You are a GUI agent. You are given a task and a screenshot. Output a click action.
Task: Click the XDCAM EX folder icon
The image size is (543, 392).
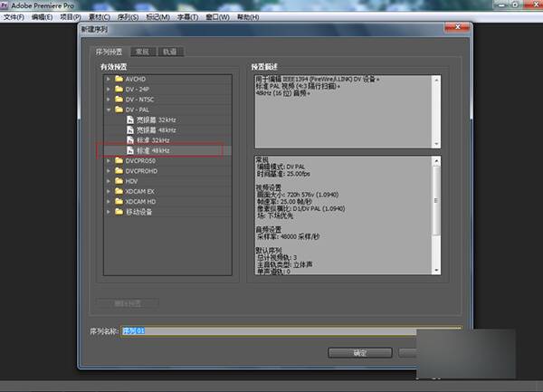click(119, 191)
